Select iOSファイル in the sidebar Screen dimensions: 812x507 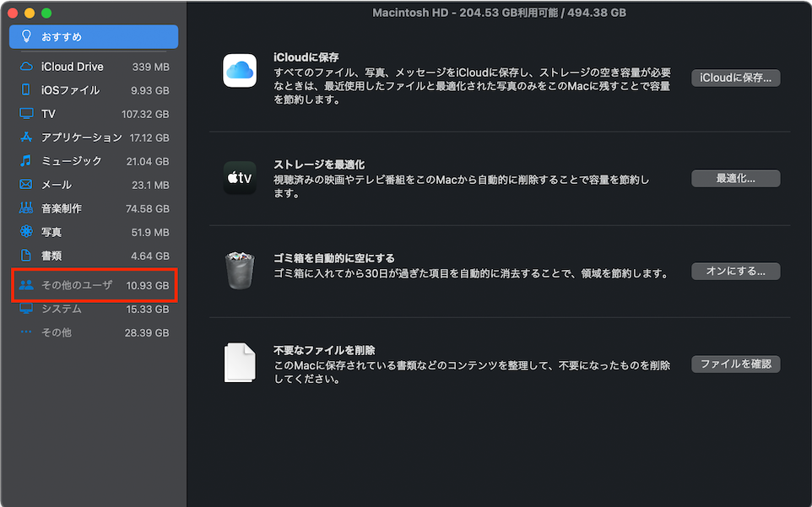pos(94,90)
